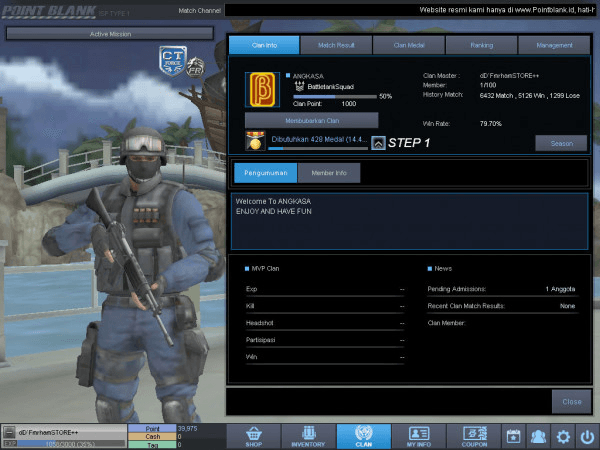Screen dimensions: 600x450
Task: Click the MVP Clan Partisipasi row
Action: [x=325, y=340]
